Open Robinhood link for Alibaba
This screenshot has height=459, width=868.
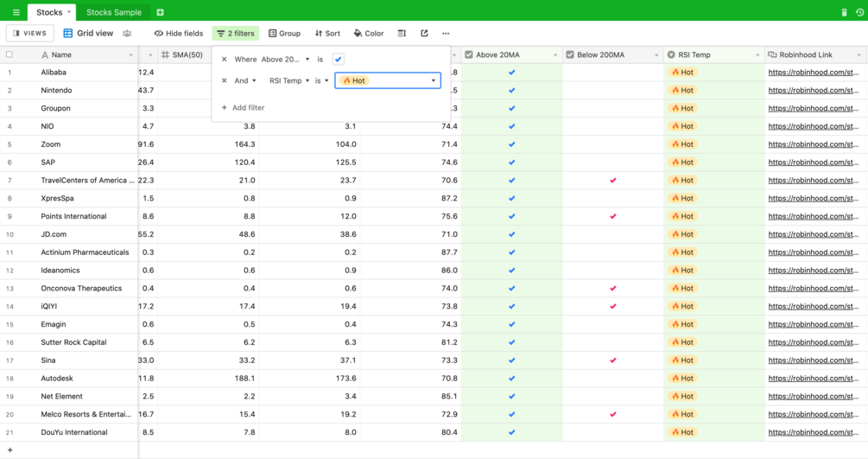click(814, 72)
